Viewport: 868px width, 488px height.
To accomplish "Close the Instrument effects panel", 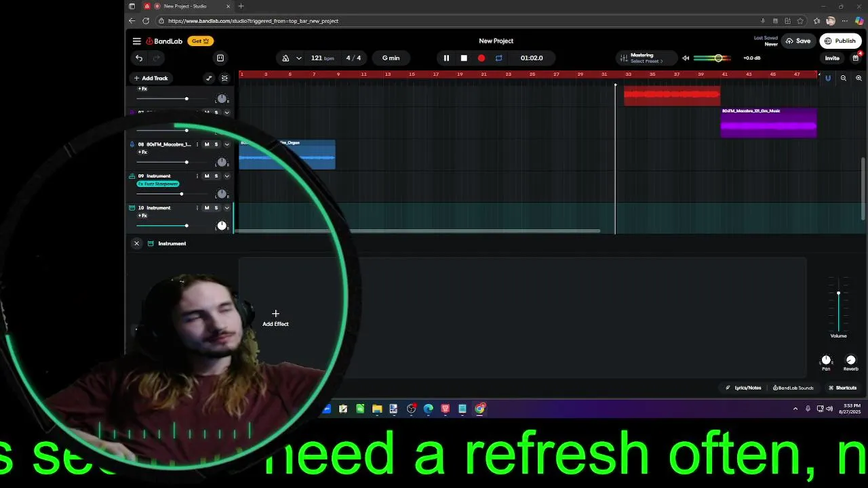I will coord(136,243).
